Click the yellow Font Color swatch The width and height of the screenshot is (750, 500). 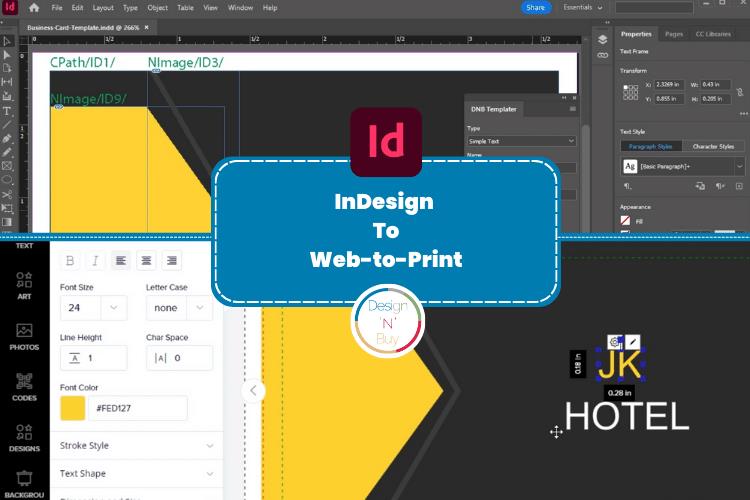point(72,408)
